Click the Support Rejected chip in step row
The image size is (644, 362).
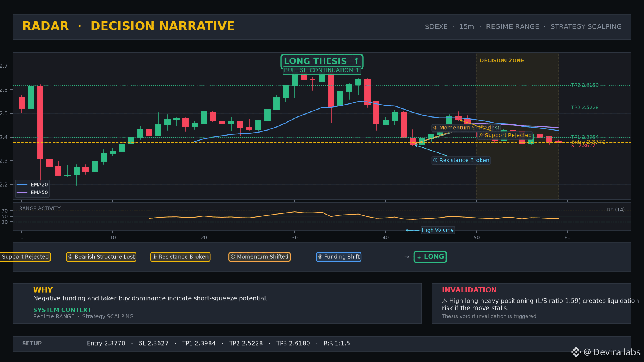25,257
